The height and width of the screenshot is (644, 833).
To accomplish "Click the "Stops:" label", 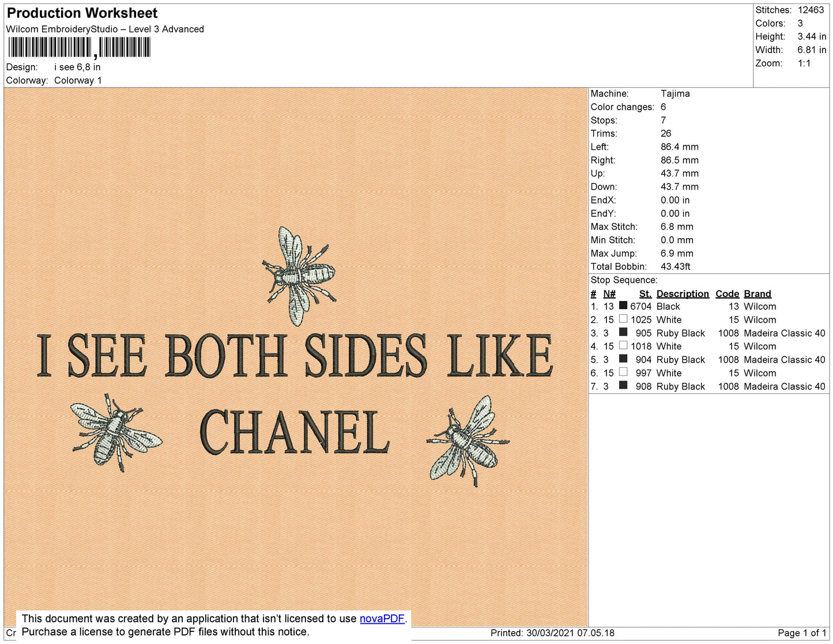I will [604, 120].
